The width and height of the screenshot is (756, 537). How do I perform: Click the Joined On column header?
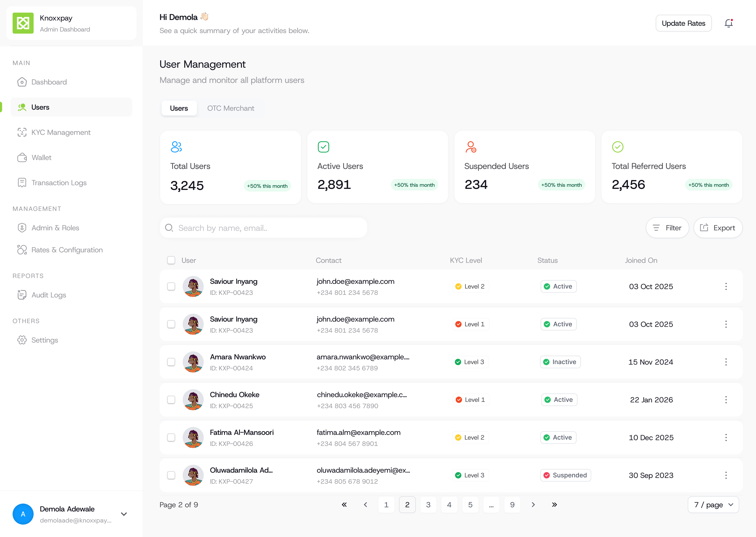tap(641, 260)
